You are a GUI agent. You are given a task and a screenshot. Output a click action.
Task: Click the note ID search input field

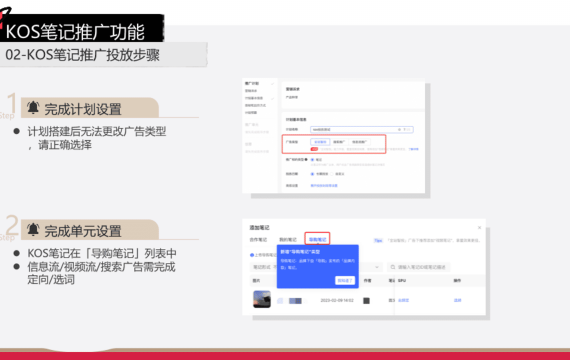point(418,267)
